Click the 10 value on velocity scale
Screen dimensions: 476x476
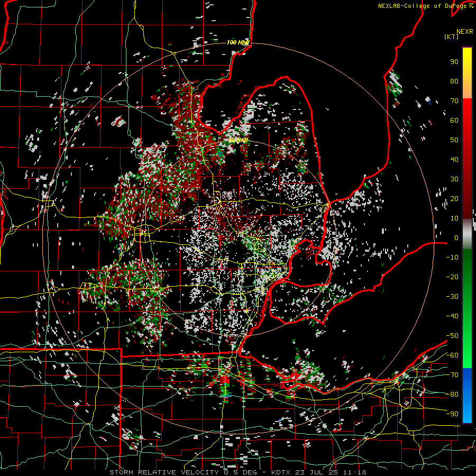(x=454, y=218)
